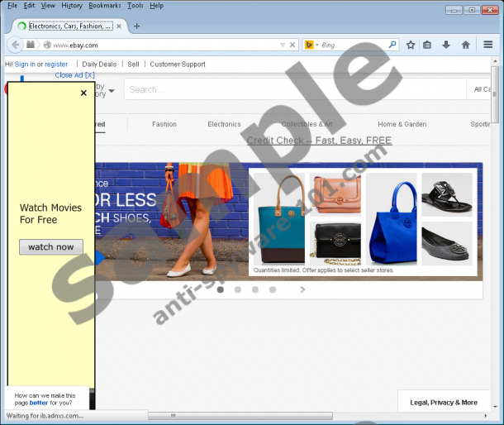Open a new tab with plus button
Screen dimensions: 504x425
click(137, 26)
